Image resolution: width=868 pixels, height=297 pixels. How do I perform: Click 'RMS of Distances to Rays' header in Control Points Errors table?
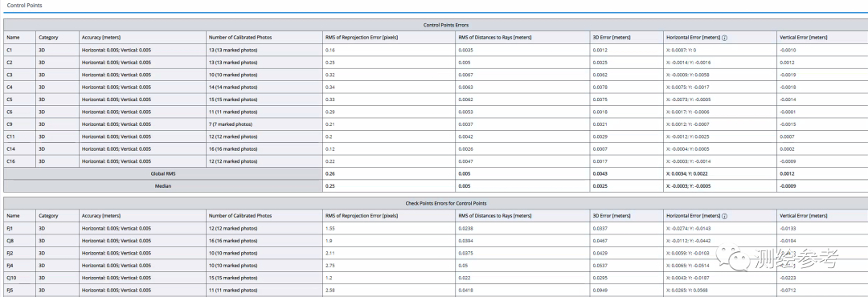tap(495, 38)
